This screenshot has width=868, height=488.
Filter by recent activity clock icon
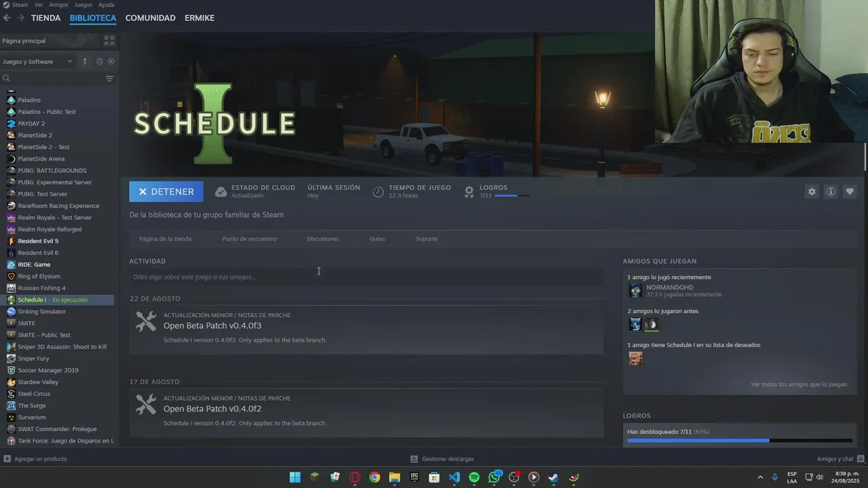(100, 62)
